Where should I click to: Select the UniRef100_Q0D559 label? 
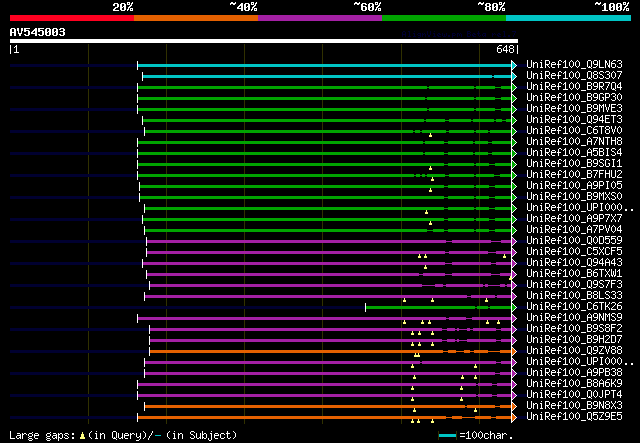(x=574, y=240)
